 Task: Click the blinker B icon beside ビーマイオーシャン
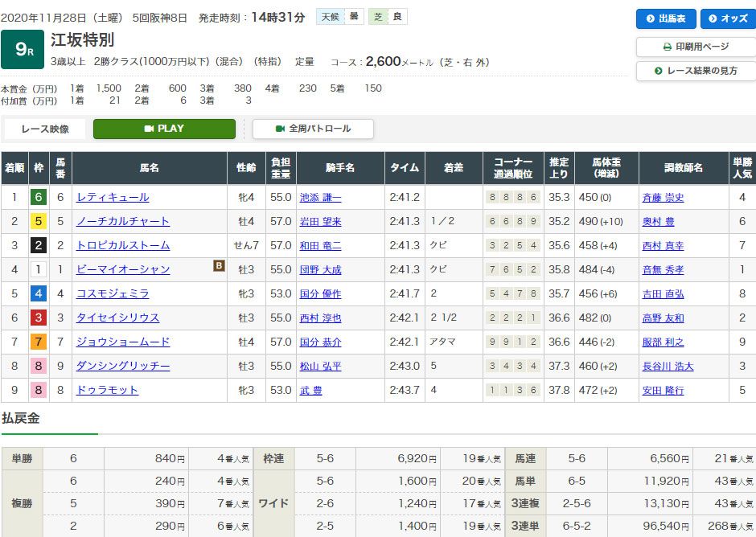click(x=219, y=266)
